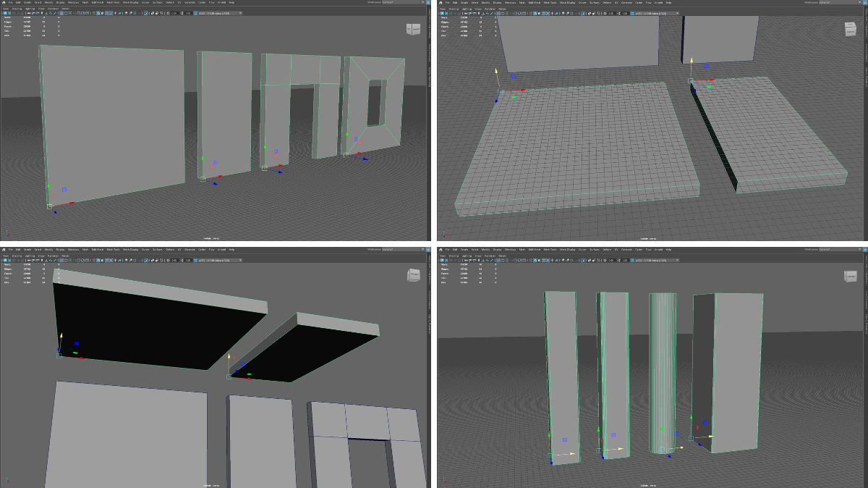Viewport: 868px width, 488px height.
Task: Click the view cube in floor slabs window
Action: pos(851,29)
